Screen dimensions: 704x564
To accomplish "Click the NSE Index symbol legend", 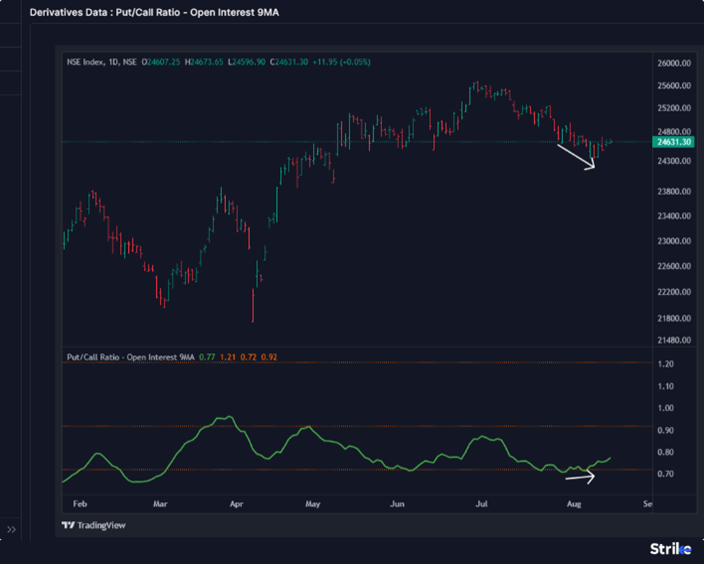I will (x=102, y=62).
